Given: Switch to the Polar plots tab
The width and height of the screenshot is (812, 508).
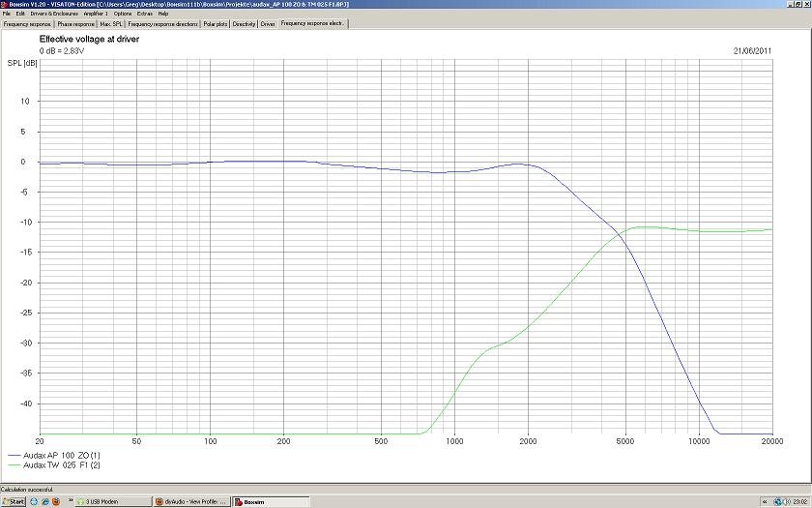Looking at the screenshot, I should pyautogui.click(x=215, y=24).
